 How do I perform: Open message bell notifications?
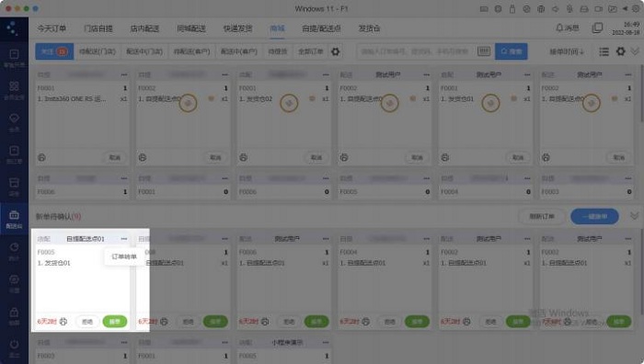point(568,28)
